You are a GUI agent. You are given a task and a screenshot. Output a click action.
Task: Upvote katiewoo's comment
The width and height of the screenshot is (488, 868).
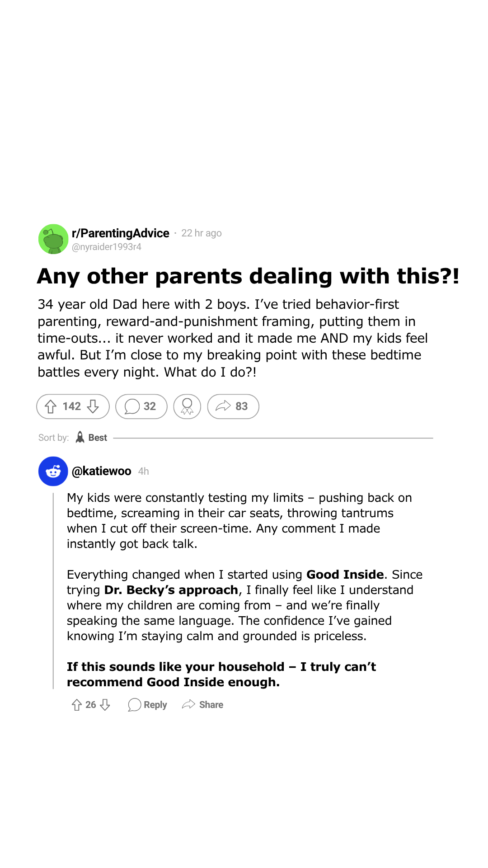[x=77, y=705]
